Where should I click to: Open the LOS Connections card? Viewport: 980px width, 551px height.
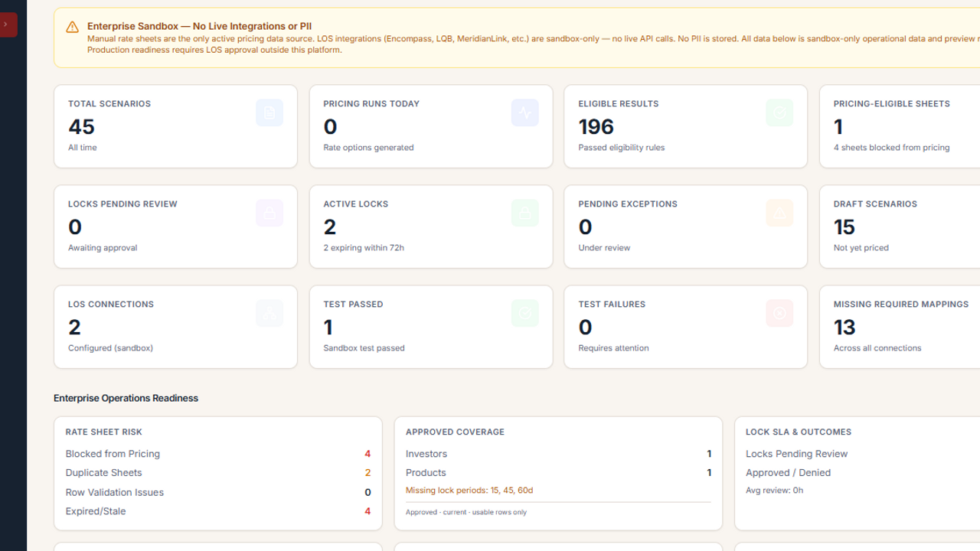pos(175,327)
